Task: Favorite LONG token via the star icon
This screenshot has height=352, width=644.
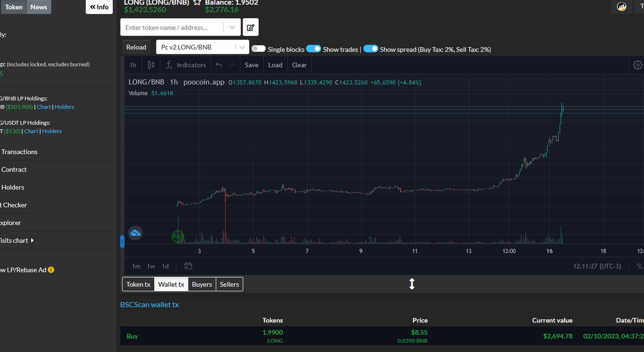Action: pos(196,2)
